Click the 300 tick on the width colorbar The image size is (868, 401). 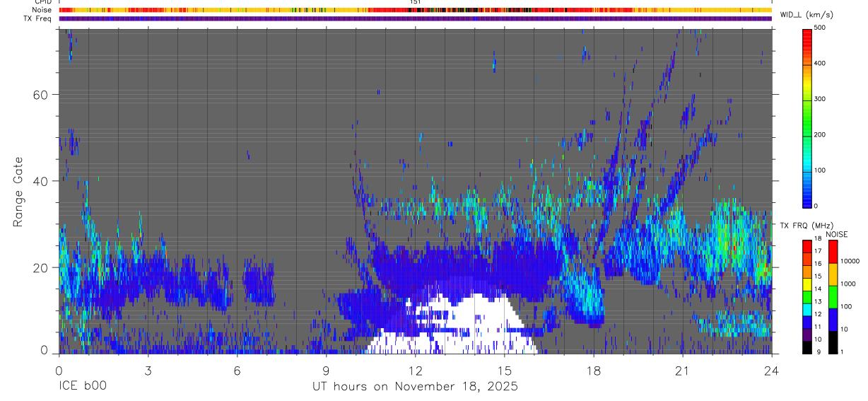pyautogui.click(x=821, y=99)
